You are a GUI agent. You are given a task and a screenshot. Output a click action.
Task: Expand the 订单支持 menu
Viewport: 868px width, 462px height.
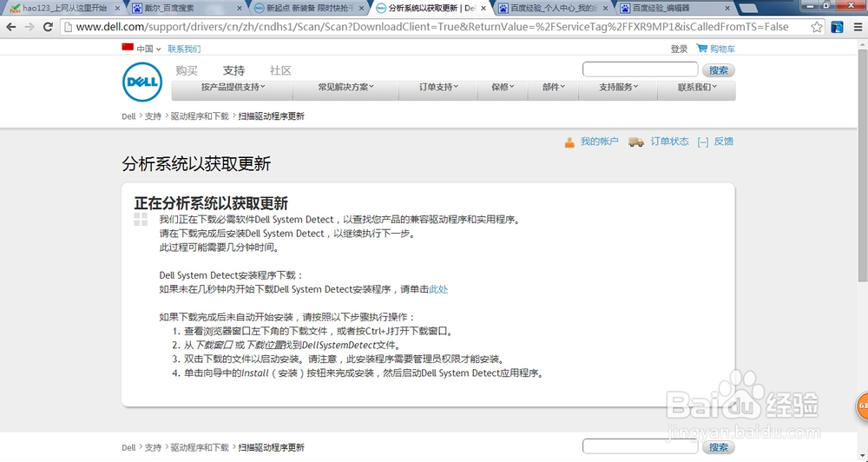point(438,87)
